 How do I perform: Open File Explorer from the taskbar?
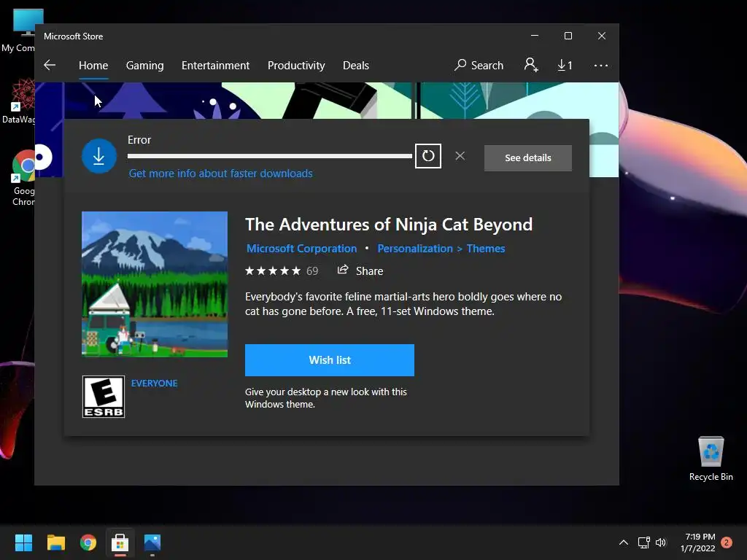55,542
